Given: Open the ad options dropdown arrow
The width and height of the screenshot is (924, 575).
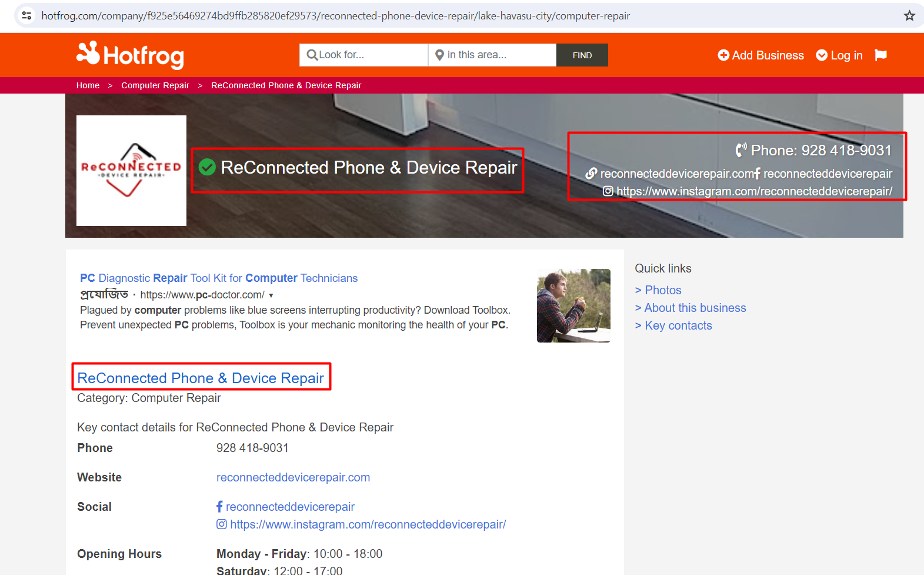Looking at the screenshot, I should 271,295.
